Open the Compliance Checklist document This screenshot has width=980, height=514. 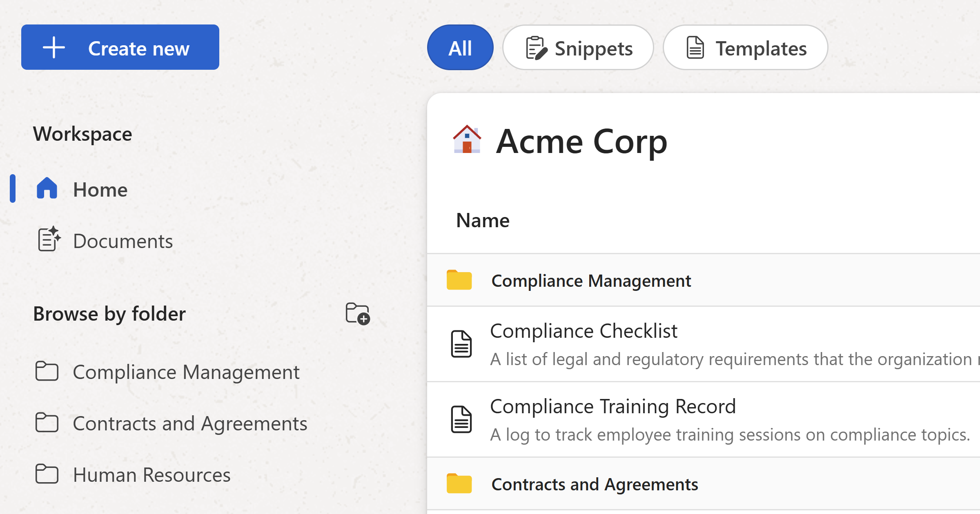coord(584,331)
